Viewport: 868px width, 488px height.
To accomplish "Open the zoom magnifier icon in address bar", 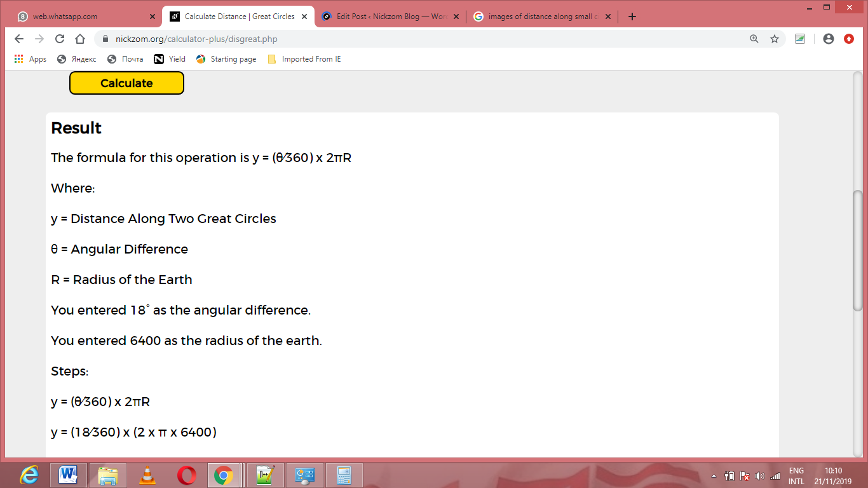I will click(x=754, y=39).
